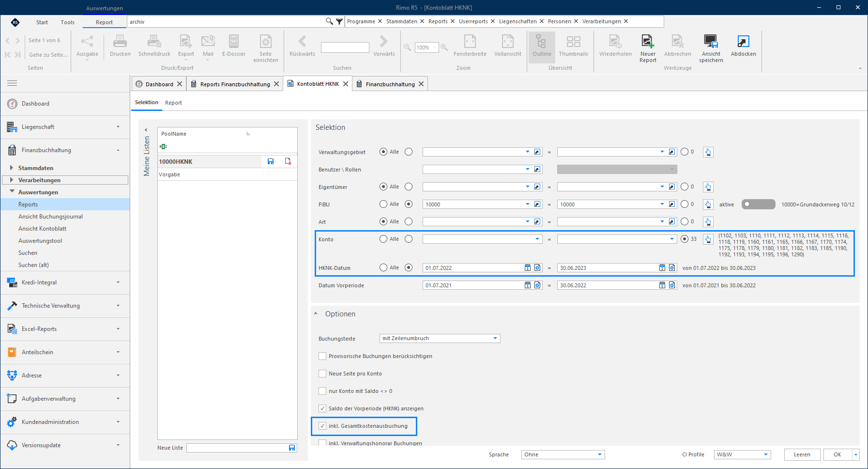The width and height of the screenshot is (868, 469).
Task: Open calendar picker for HKNK-Datum start 01.07.2022
Action: click(x=528, y=268)
